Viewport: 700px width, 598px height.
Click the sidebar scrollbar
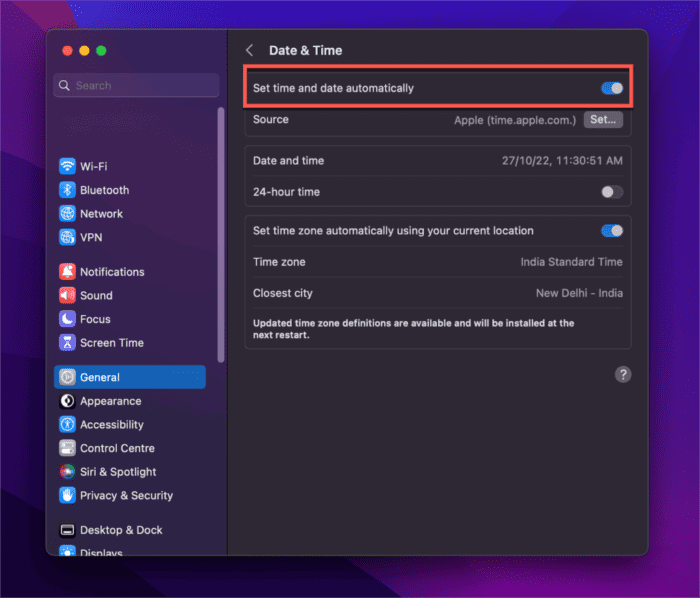click(221, 235)
